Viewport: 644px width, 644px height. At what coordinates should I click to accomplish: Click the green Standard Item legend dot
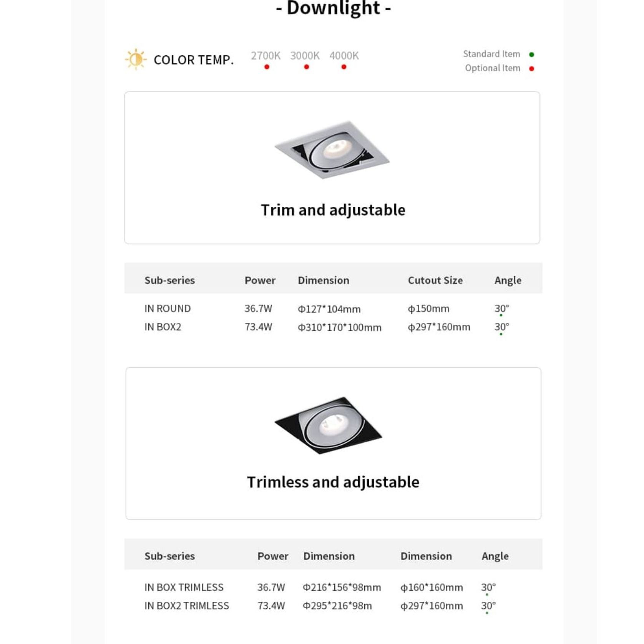(532, 55)
